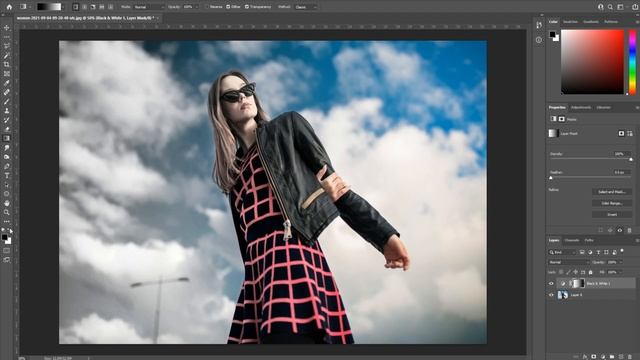Click the layer mask thumbnail of Black & White 1

click(579, 283)
